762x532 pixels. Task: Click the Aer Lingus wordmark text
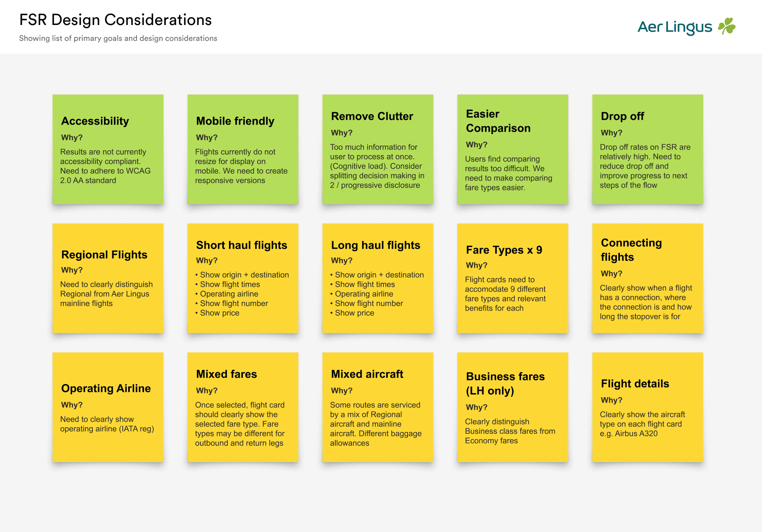(x=674, y=27)
